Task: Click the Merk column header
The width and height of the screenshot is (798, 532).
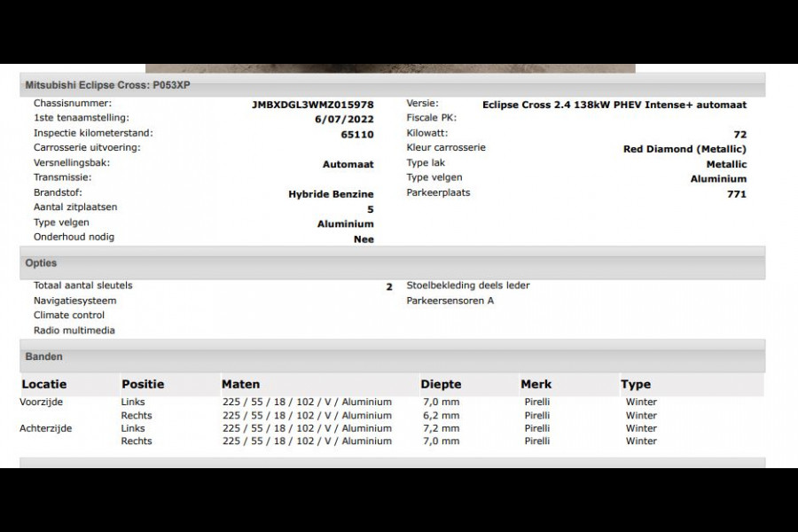Action: (536, 384)
